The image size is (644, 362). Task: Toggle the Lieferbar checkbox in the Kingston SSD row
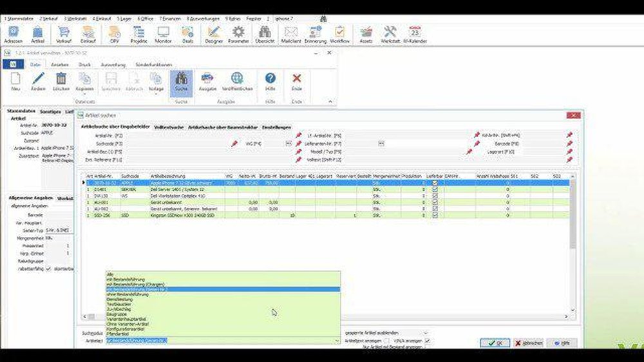pyautogui.click(x=435, y=215)
